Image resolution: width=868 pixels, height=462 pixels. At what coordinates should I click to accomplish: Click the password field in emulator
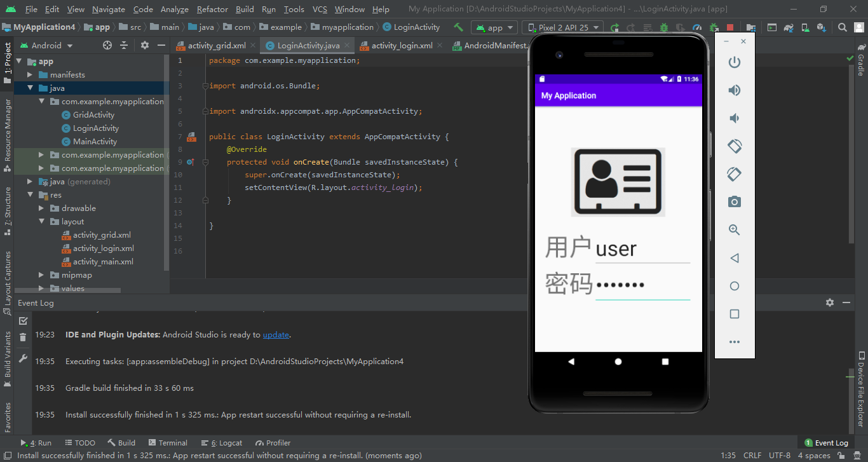tap(642, 285)
